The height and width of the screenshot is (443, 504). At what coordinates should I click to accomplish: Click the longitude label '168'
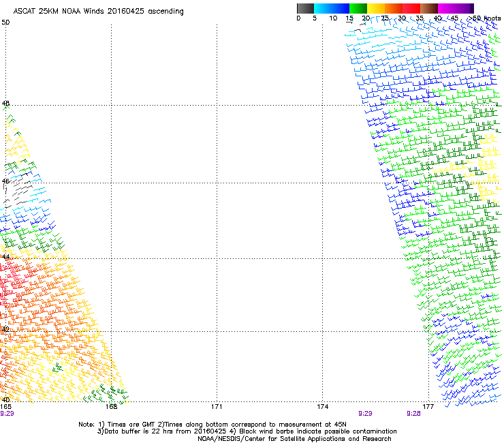112,407
